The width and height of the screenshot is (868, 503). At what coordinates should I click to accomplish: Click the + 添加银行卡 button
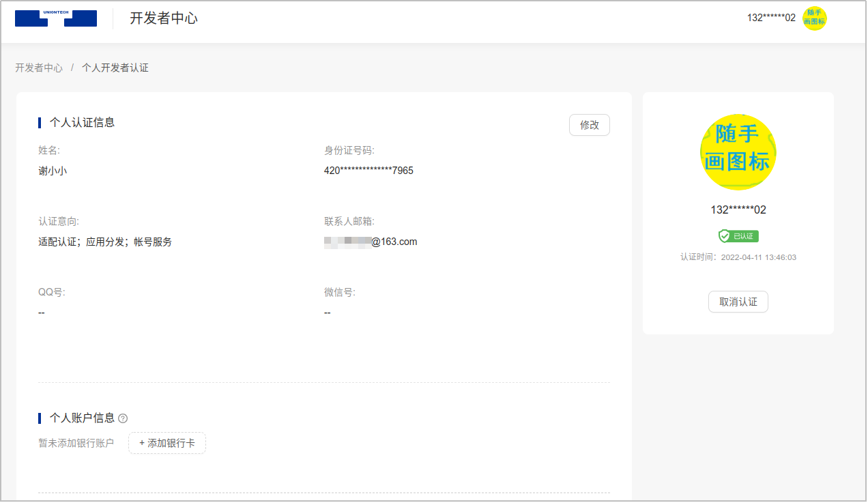167,443
